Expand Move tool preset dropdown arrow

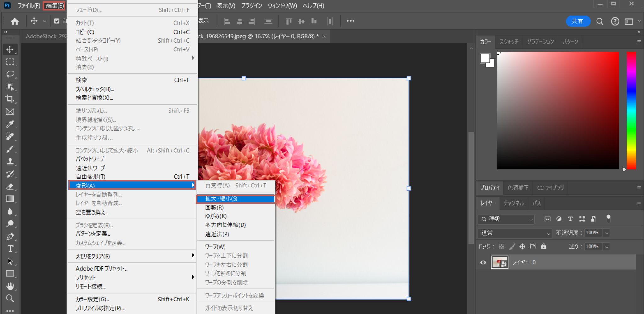44,21
